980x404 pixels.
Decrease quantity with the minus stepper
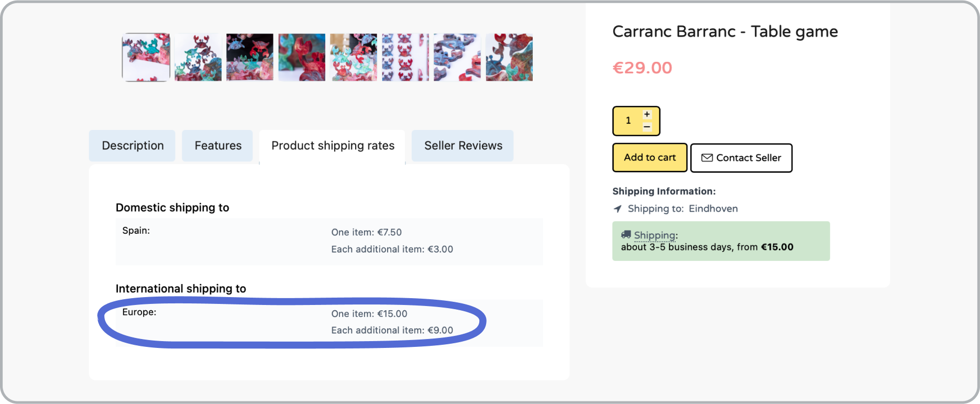[x=647, y=127]
